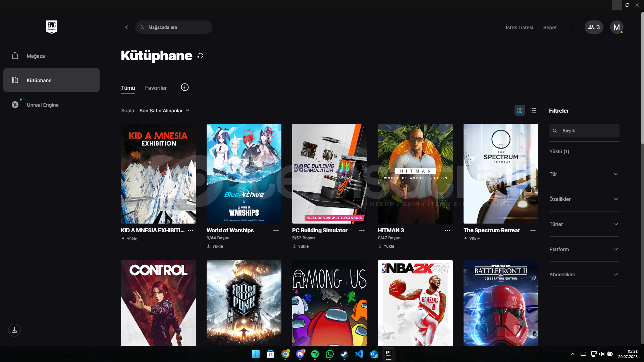Image resolution: width=644 pixels, height=362 pixels.
Task: Open İstek Listesi
Action: tap(519, 27)
